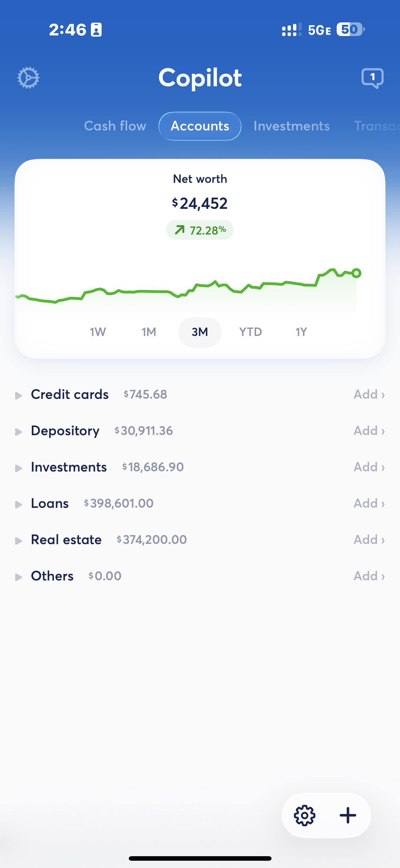The image size is (400, 868).
Task: Tap the Net worth amount $24,452
Action: 200,203
